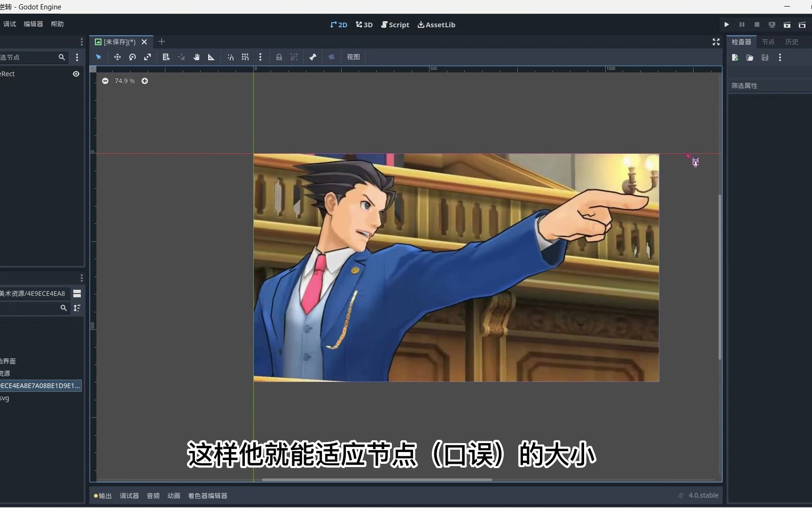Open the AssetLib workspace
The image size is (812, 508).
(x=437, y=24)
